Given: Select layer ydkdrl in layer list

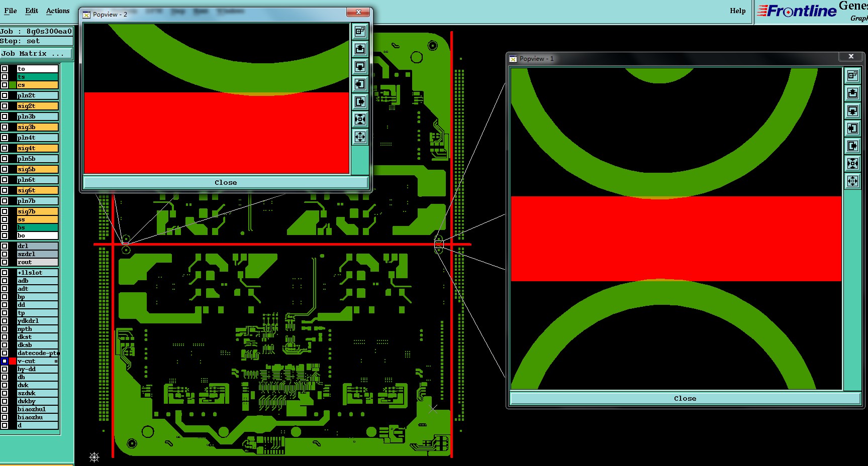Looking at the screenshot, I should pos(38,321).
